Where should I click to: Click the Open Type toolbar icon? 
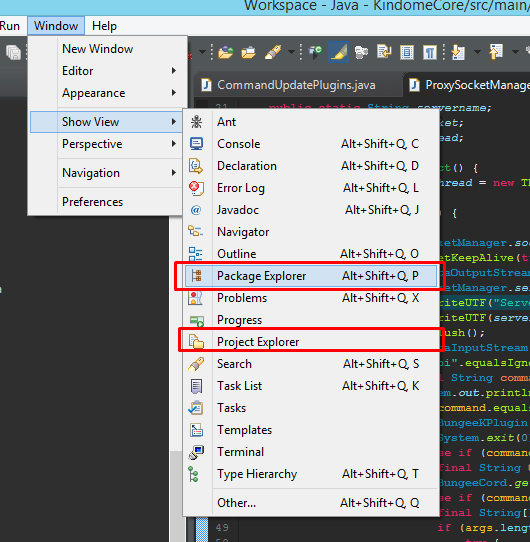pos(226,52)
